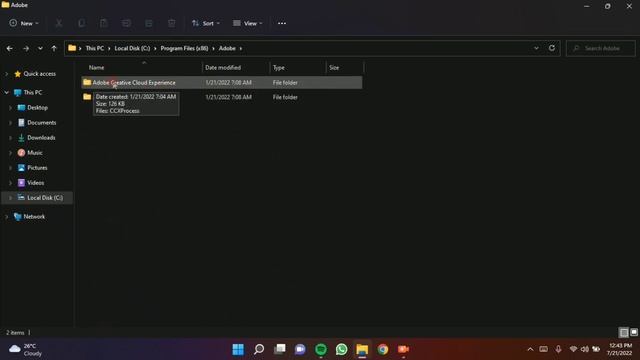Switch to large thumbnails view icon
This screenshot has height=360, width=640.
[x=634, y=333]
